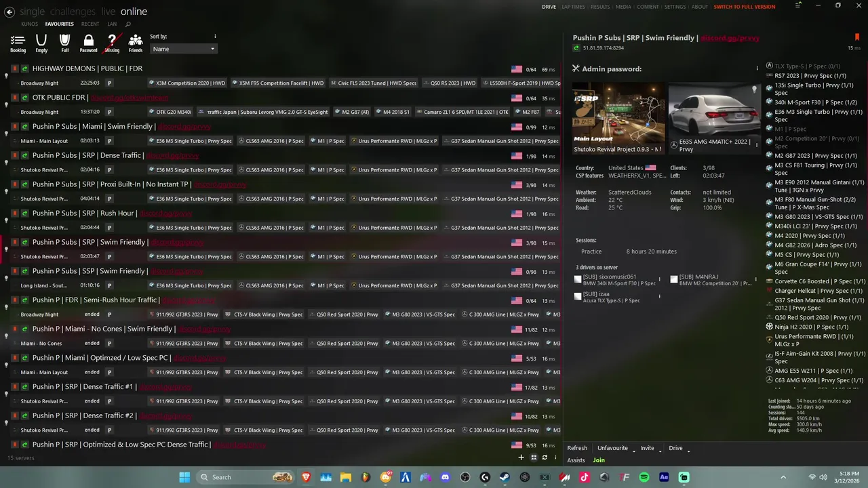The image size is (868, 488).
Task: Click the Refresh button in bottom bar
Action: click(x=577, y=448)
